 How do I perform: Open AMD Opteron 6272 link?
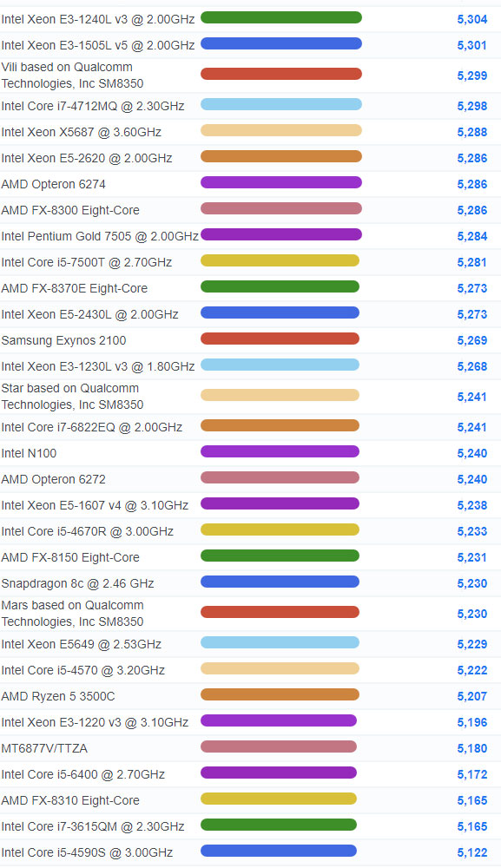pyautogui.click(x=53, y=479)
